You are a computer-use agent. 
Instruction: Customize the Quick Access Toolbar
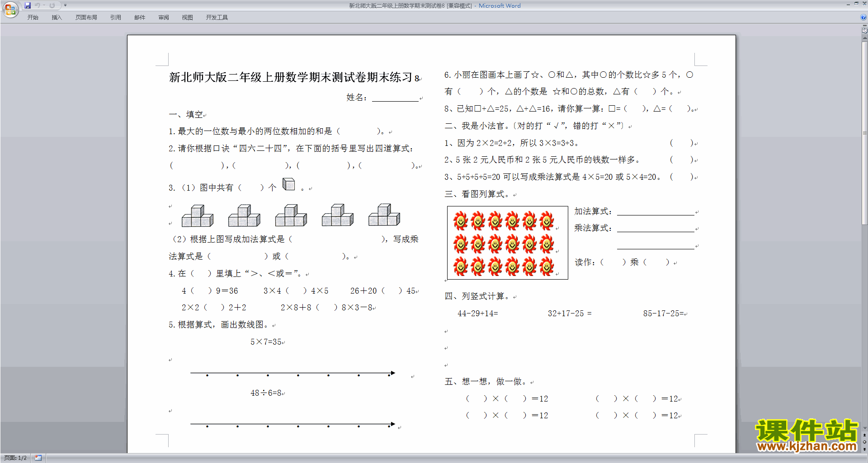click(65, 5)
